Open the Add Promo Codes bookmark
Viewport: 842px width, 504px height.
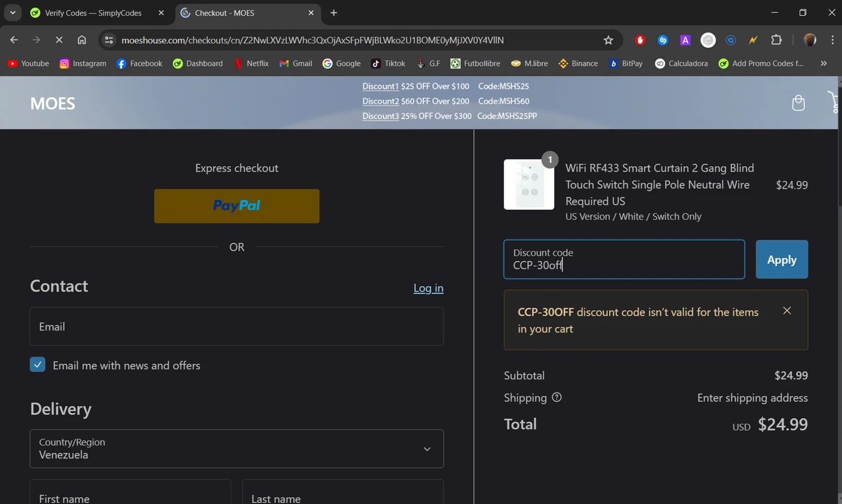point(761,63)
